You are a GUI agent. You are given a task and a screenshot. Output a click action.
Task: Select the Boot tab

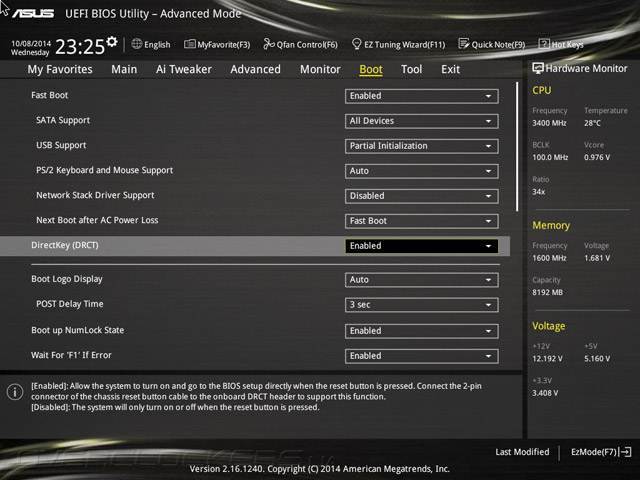click(x=371, y=69)
